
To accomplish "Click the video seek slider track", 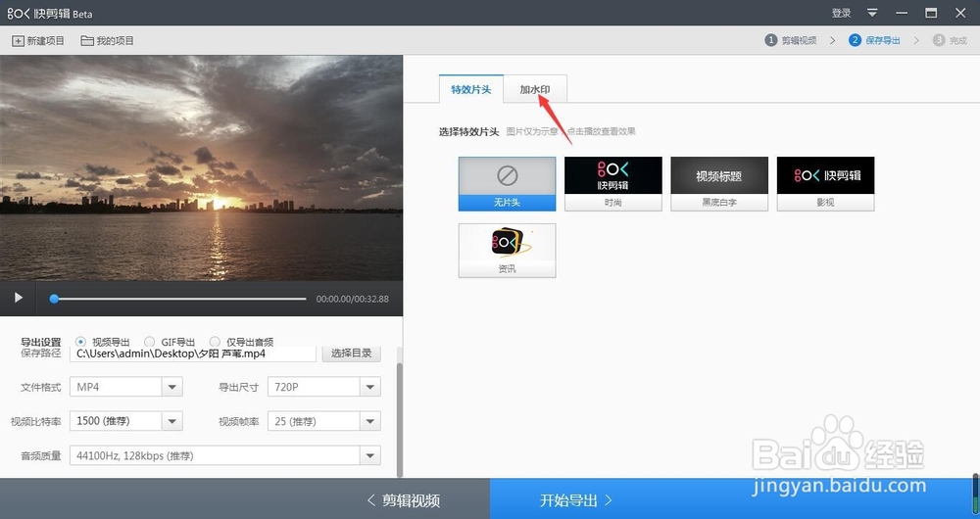I will tap(180, 299).
